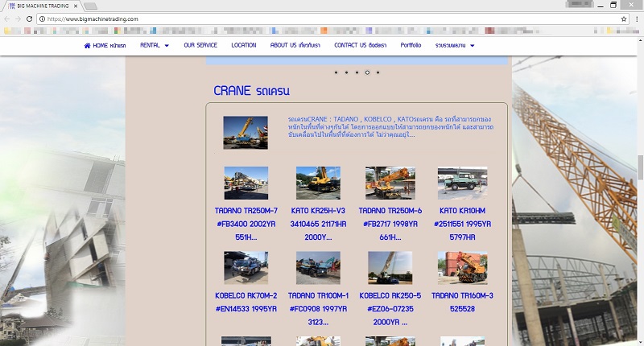Open KATO KR10HM #2511551 link
The width and height of the screenshot is (644, 346).
pyautogui.click(x=462, y=224)
